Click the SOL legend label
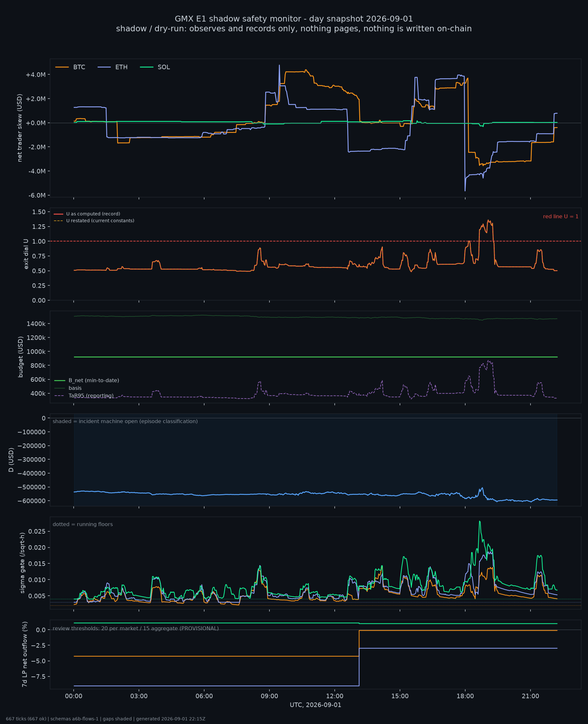 [x=163, y=67]
